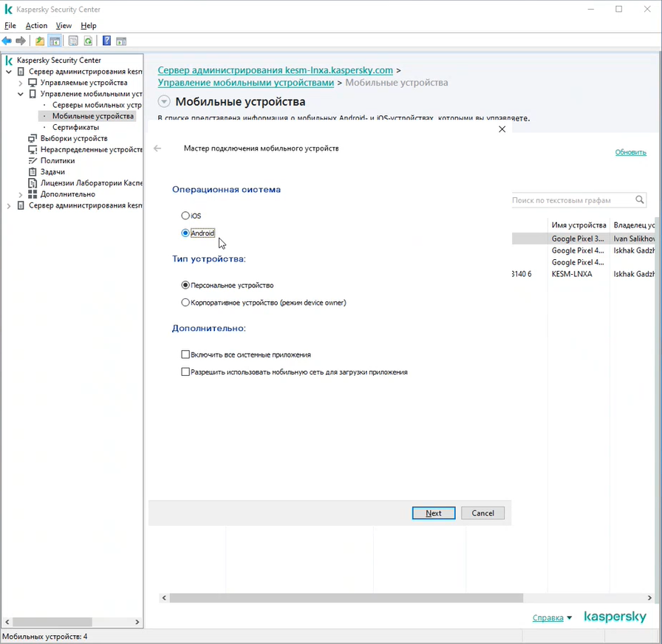Click the main pane horizontal scrollbar thumb
662x644 pixels.
pyautogui.click(x=347, y=598)
